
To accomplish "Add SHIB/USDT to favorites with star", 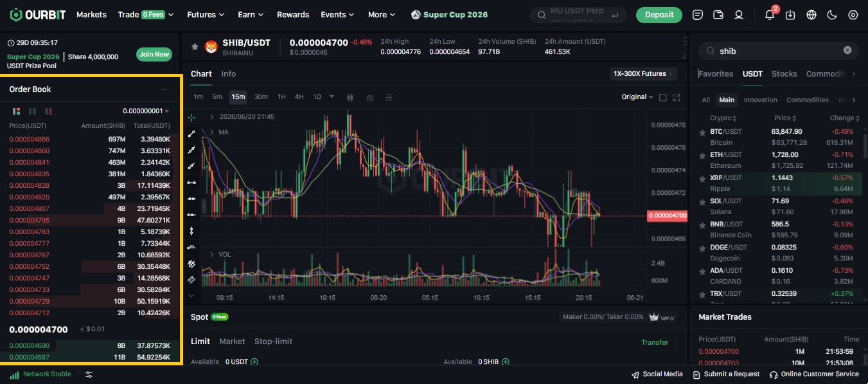I will (195, 46).
